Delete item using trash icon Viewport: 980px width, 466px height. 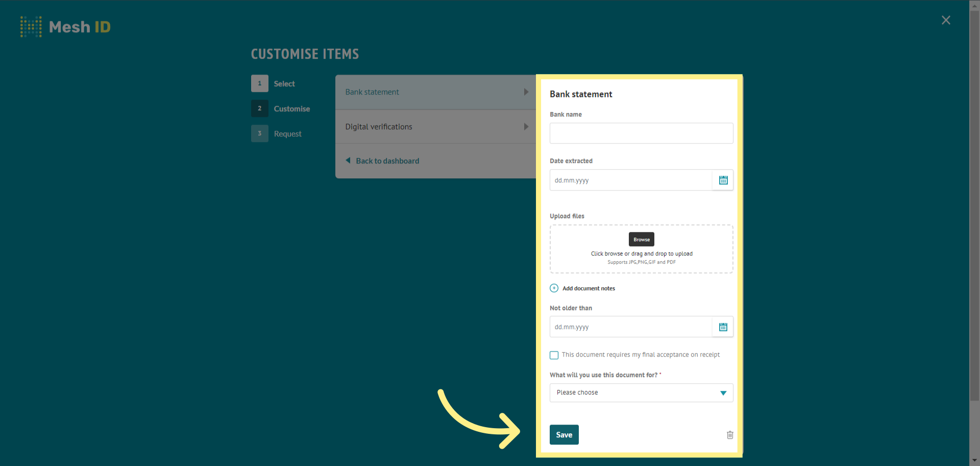pyautogui.click(x=730, y=435)
